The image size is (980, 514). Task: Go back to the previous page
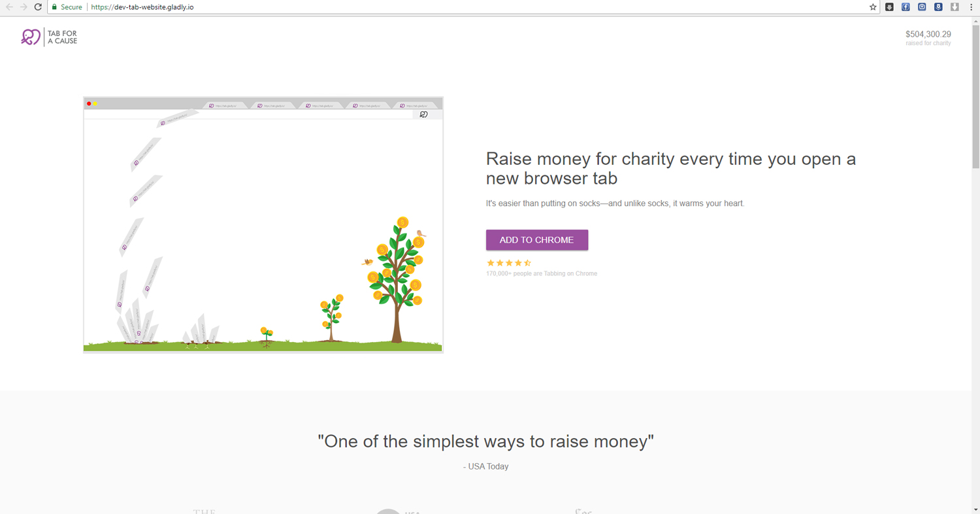coord(9,7)
